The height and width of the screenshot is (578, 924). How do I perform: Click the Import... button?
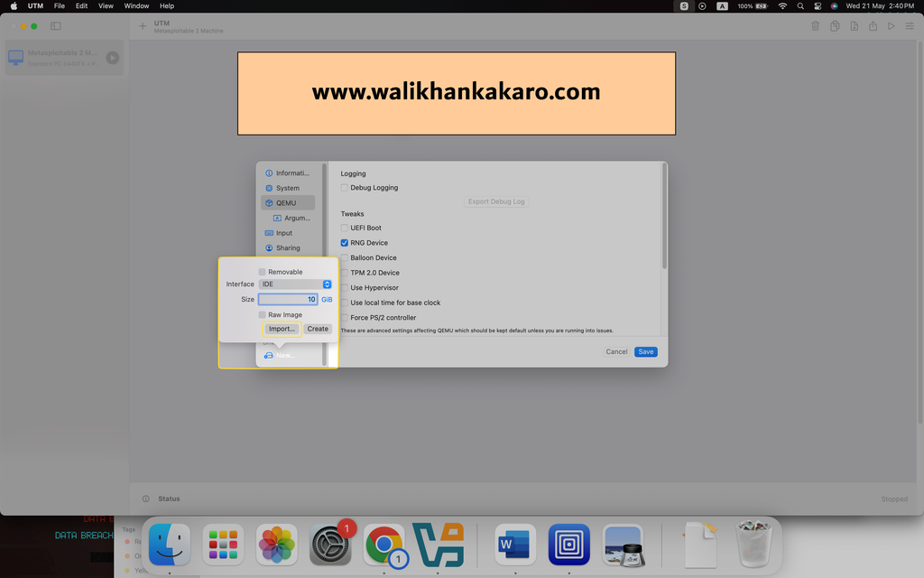pos(282,329)
